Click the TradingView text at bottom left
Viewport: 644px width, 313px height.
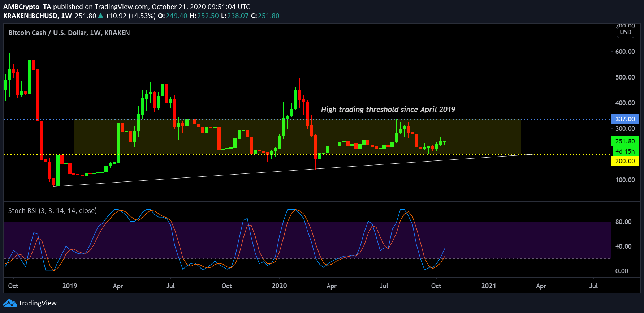click(x=38, y=303)
